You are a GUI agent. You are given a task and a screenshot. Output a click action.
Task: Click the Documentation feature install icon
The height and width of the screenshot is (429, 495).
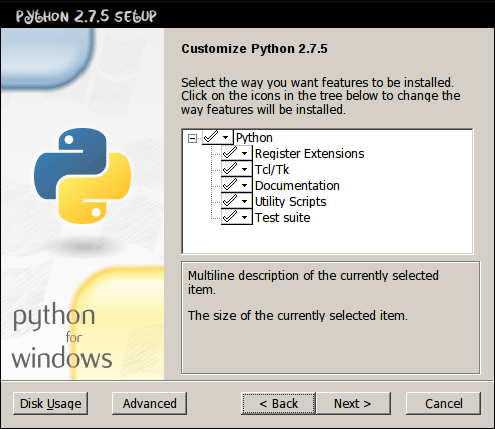coord(236,185)
